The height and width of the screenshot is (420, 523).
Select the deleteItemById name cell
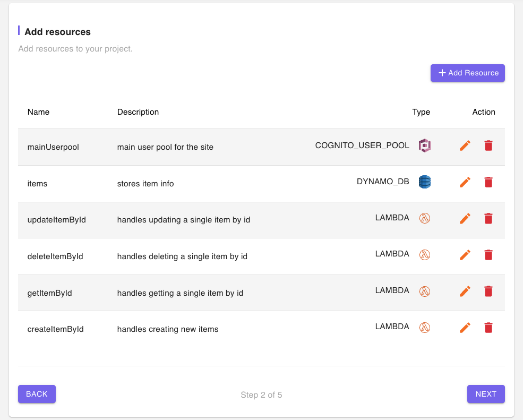pyautogui.click(x=55, y=256)
